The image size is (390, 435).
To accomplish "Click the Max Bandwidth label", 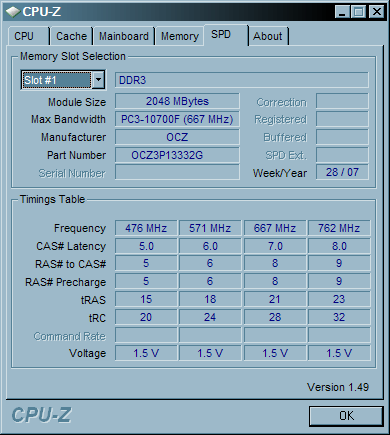I will [68, 119].
